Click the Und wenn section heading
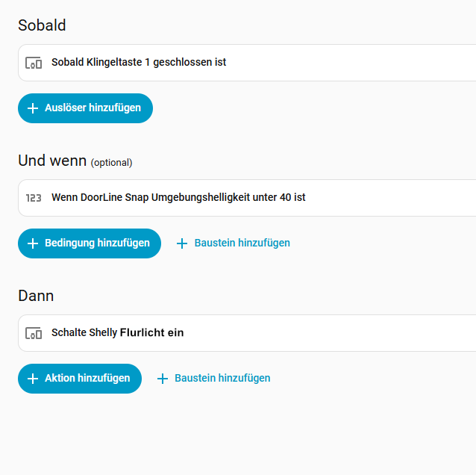 point(52,161)
